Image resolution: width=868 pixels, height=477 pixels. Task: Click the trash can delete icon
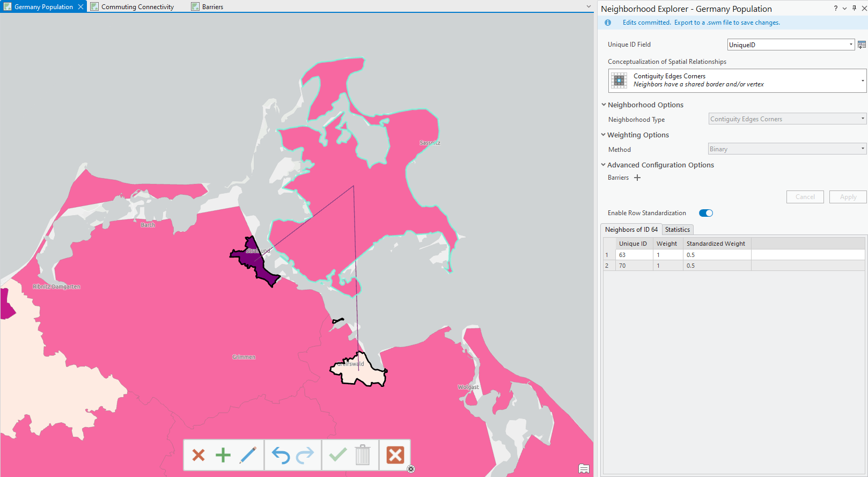coord(363,455)
